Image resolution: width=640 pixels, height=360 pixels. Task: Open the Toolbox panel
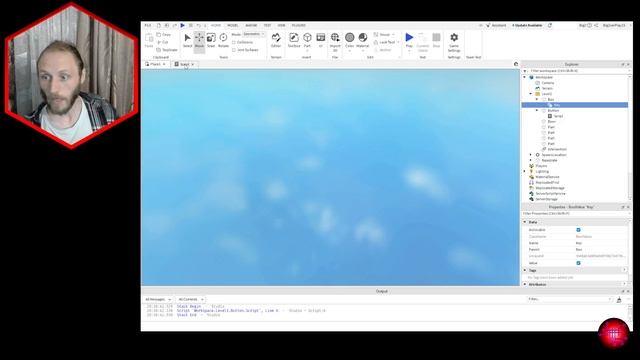294,41
